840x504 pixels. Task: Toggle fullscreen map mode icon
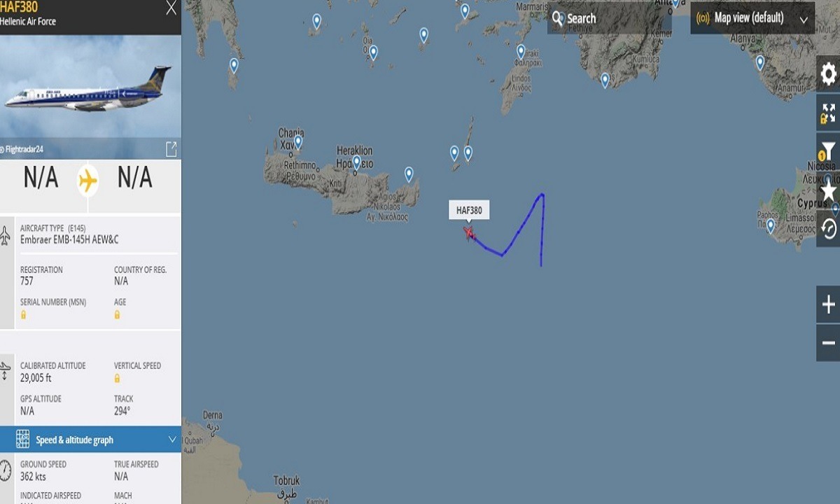pyautogui.click(x=828, y=112)
